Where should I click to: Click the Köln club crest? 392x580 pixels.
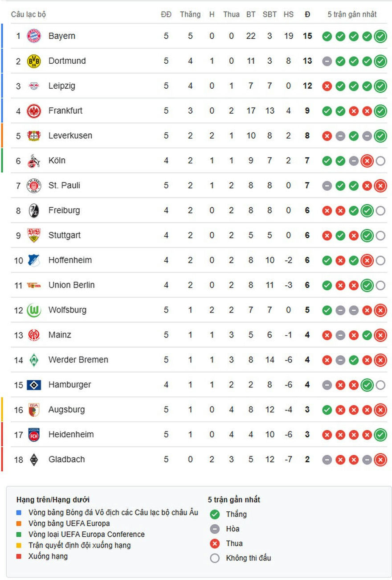point(34,161)
